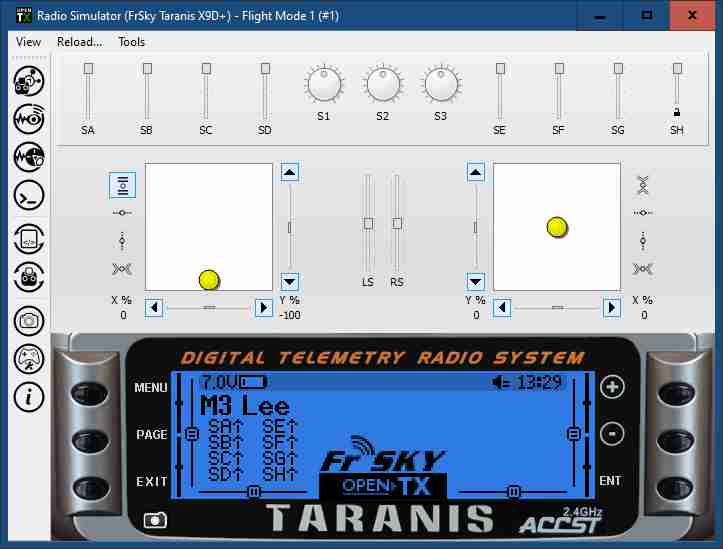Click the reload radio data sidebar icon
This screenshot has height=549, width=723.
tap(29, 277)
